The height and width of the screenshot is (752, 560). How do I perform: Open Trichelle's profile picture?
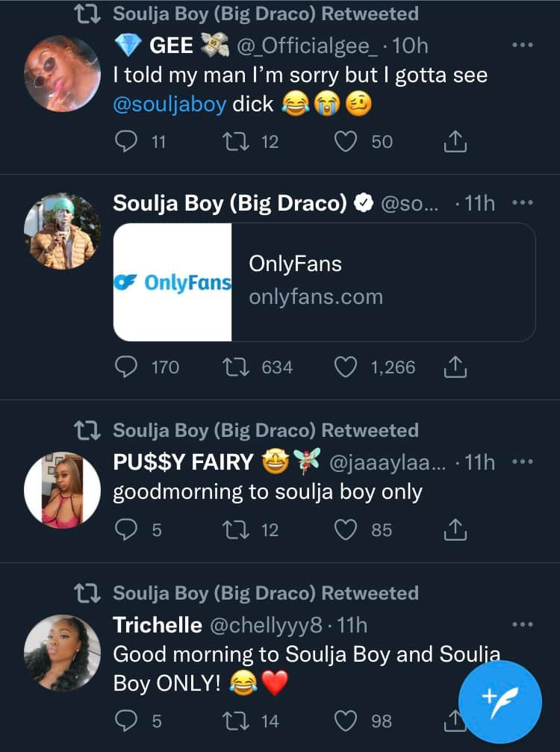[62, 652]
